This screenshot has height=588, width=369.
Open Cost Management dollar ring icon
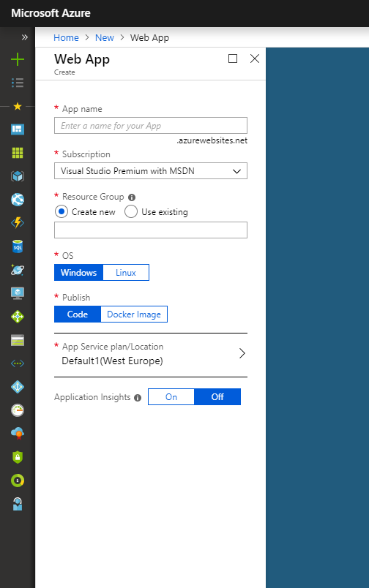click(x=18, y=480)
